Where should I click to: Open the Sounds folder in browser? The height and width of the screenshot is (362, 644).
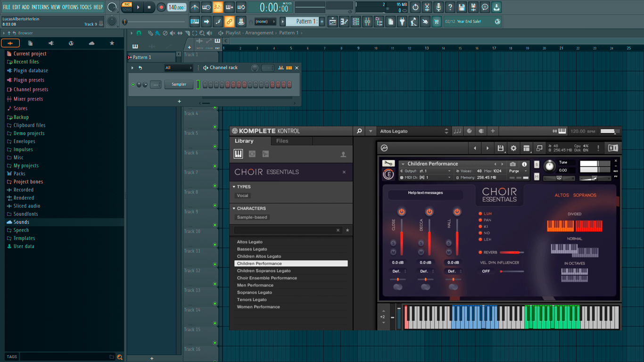(21, 222)
